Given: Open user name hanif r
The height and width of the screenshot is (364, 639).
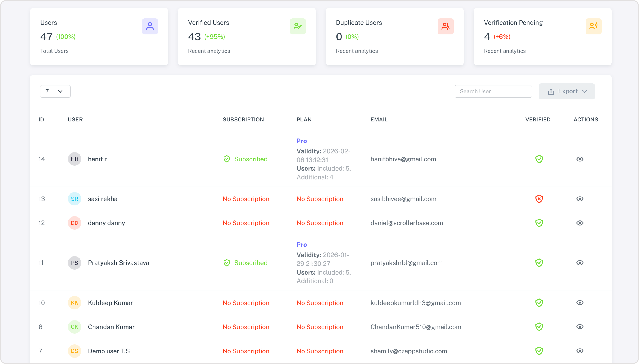Looking at the screenshot, I should coord(97,159).
